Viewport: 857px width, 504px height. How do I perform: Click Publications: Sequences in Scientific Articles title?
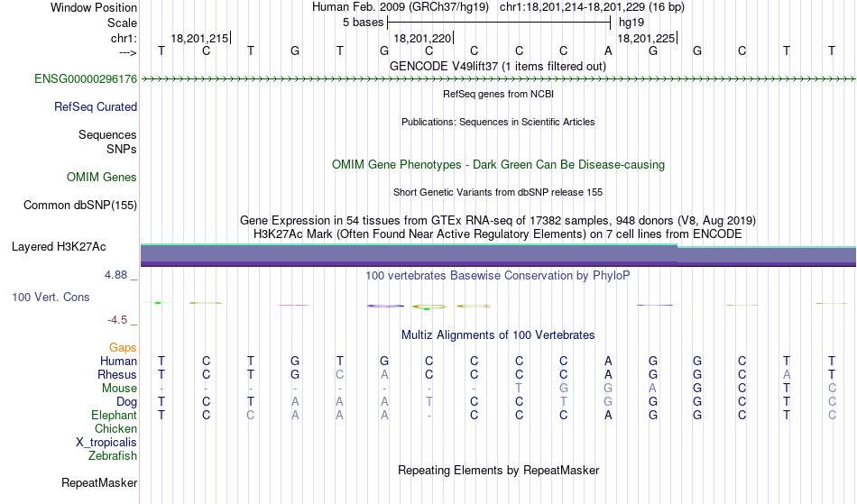[498, 122]
